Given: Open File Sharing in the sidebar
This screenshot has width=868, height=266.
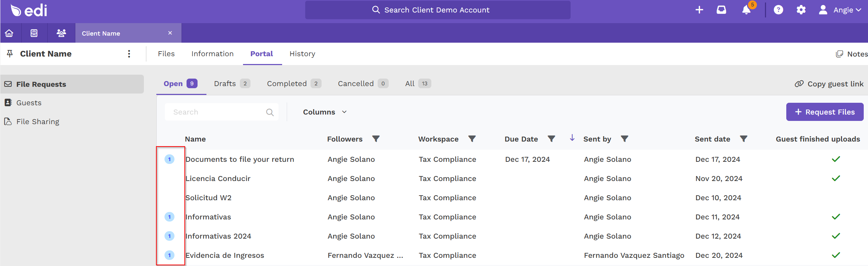Looking at the screenshot, I should 32,122.
